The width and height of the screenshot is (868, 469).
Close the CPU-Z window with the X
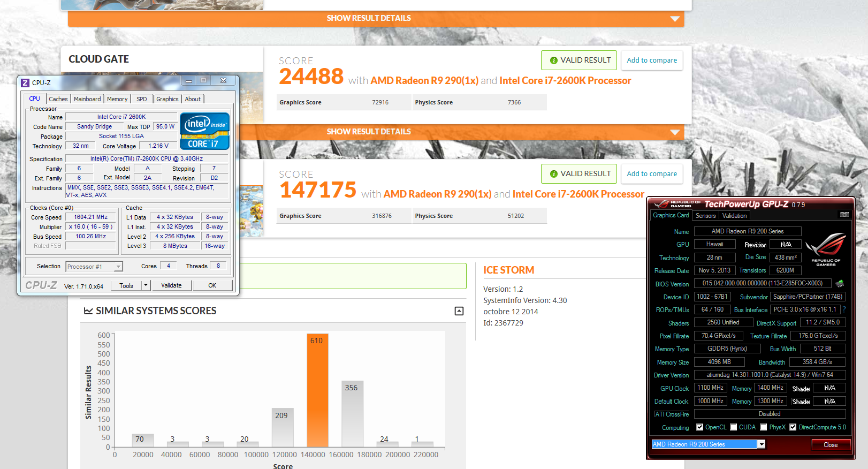point(223,81)
